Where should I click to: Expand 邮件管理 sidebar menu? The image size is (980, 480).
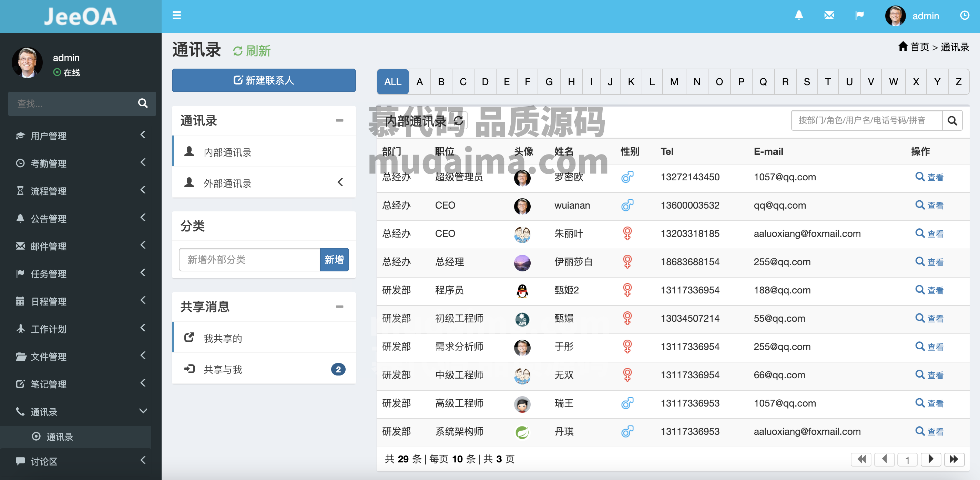click(81, 246)
